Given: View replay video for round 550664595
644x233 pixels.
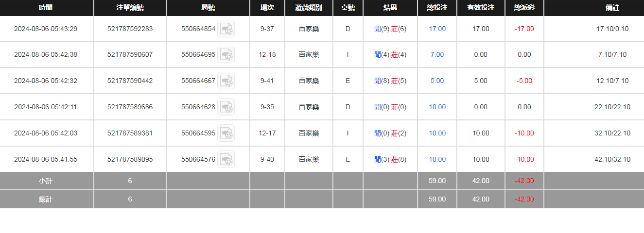Looking at the screenshot, I should tap(226, 133).
